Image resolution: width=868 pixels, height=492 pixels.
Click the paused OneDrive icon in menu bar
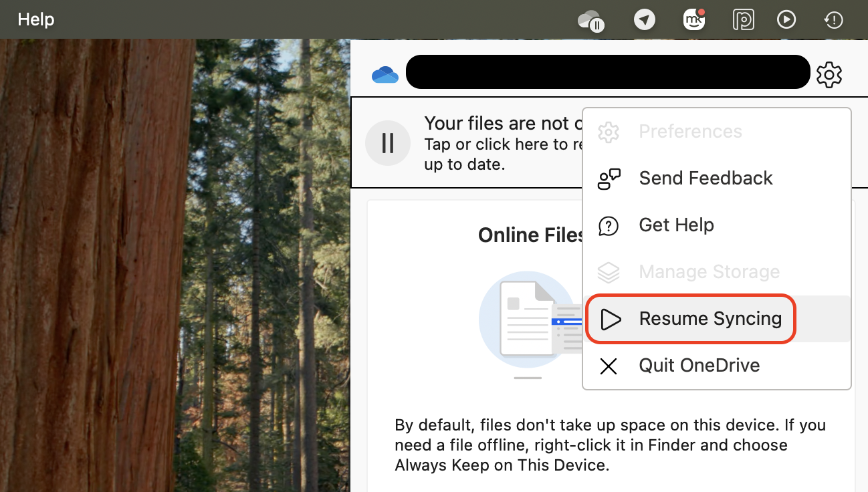click(x=590, y=19)
